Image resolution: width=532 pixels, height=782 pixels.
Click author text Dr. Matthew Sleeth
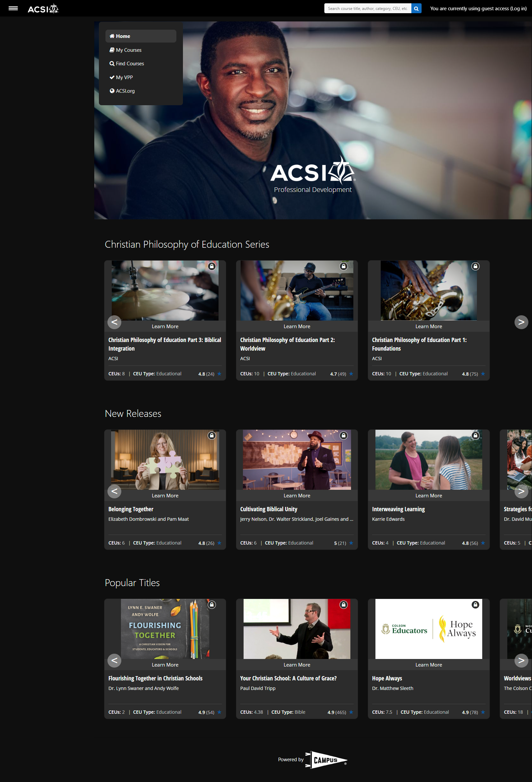click(x=393, y=688)
